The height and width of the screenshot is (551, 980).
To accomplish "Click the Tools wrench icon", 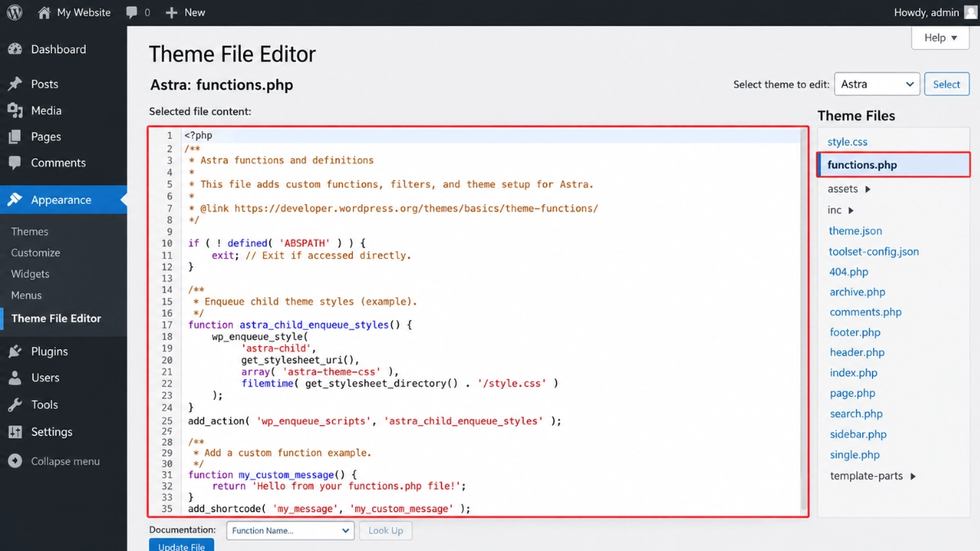I will (15, 405).
